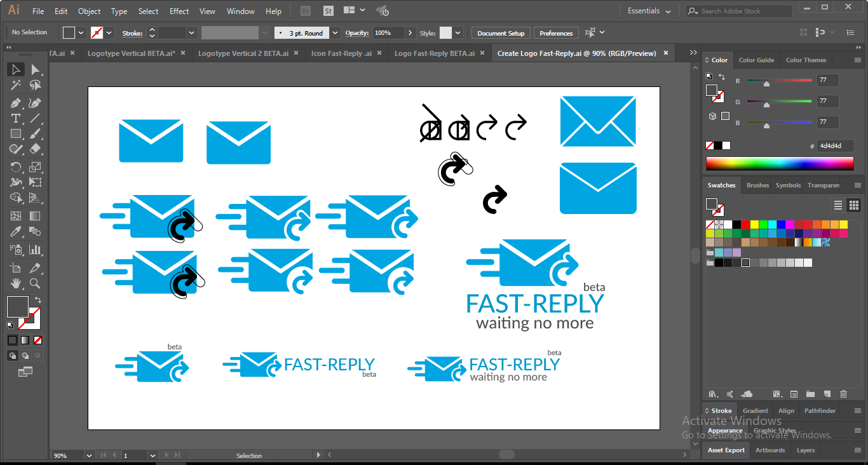Pick the black swatch in Color panel

718,145
